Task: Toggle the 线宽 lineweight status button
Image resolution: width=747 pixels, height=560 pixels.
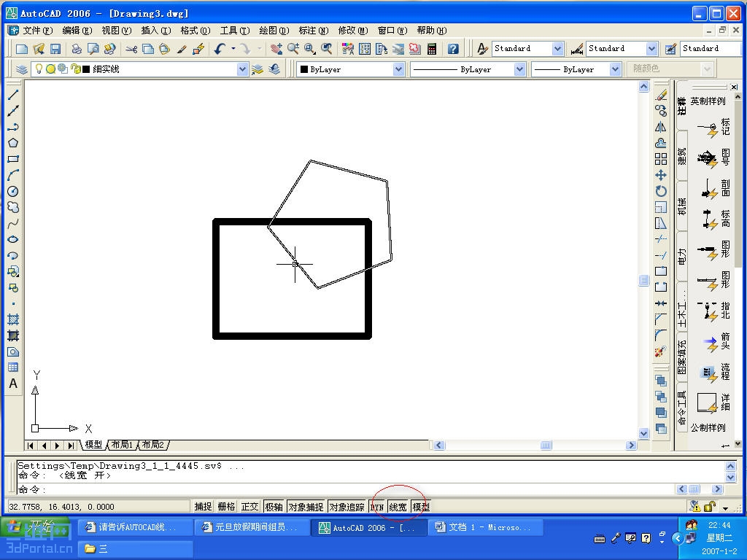Action: (x=398, y=507)
